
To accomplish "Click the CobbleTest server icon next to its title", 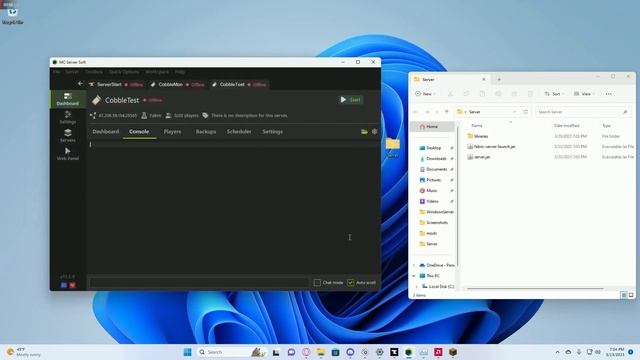I will [x=96, y=100].
